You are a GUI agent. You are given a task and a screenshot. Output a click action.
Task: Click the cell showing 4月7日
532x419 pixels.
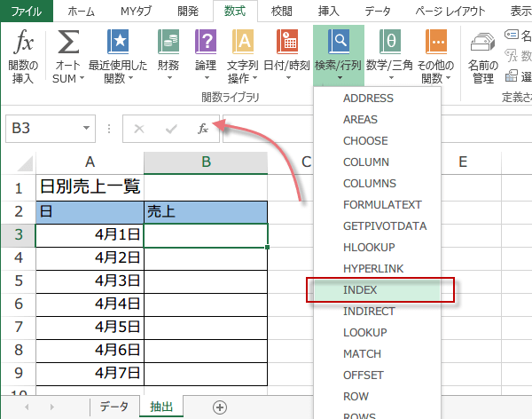90,374
